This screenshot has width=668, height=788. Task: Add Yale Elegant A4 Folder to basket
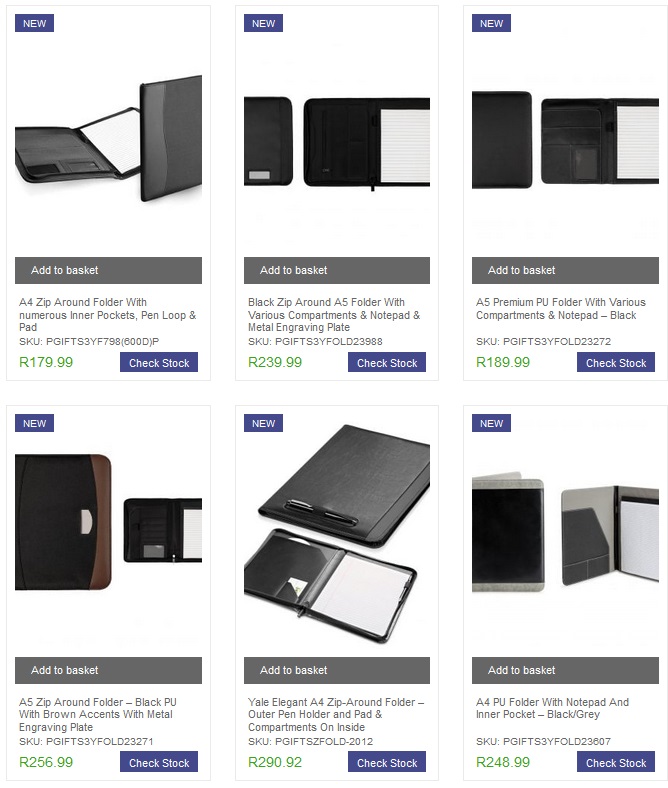click(x=337, y=670)
